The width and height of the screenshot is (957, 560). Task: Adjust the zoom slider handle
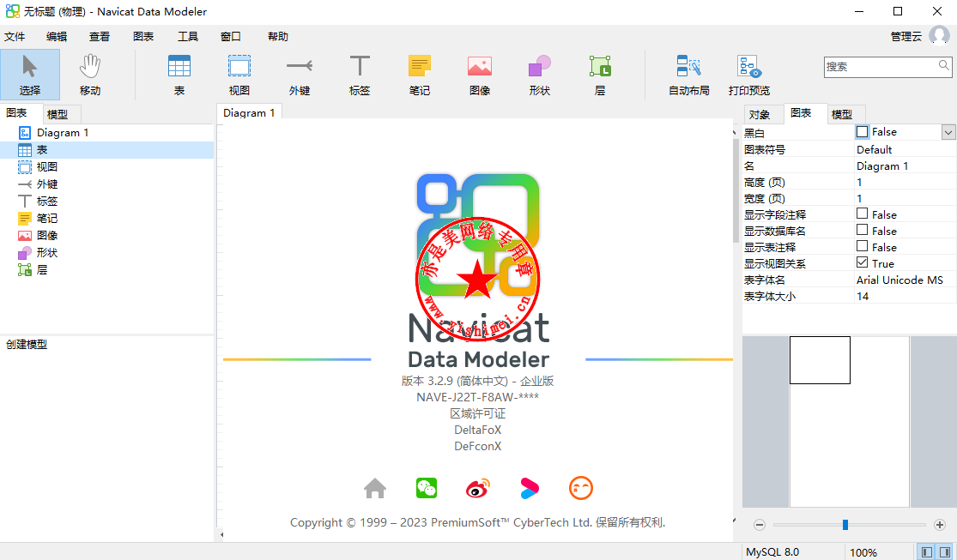pyautogui.click(x=845, y=525)
